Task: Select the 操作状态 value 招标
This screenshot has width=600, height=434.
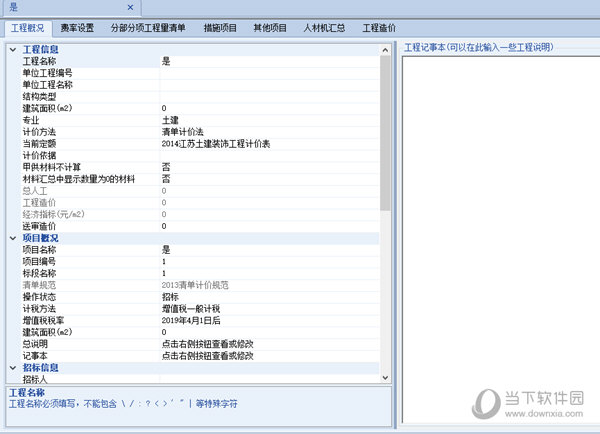Action: pyautogui.click(x=269, y=297)
